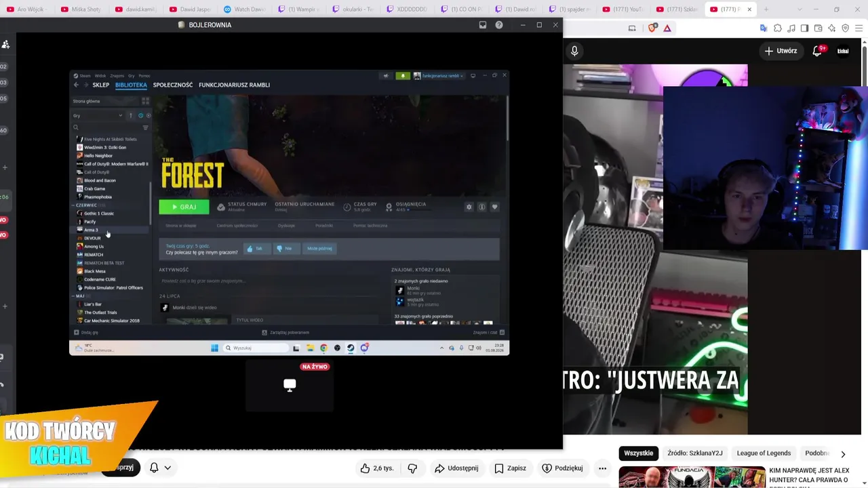Open Steam Big Picture mode icon
The height and width of the screenshot is (488, 868).
point(473,75)
